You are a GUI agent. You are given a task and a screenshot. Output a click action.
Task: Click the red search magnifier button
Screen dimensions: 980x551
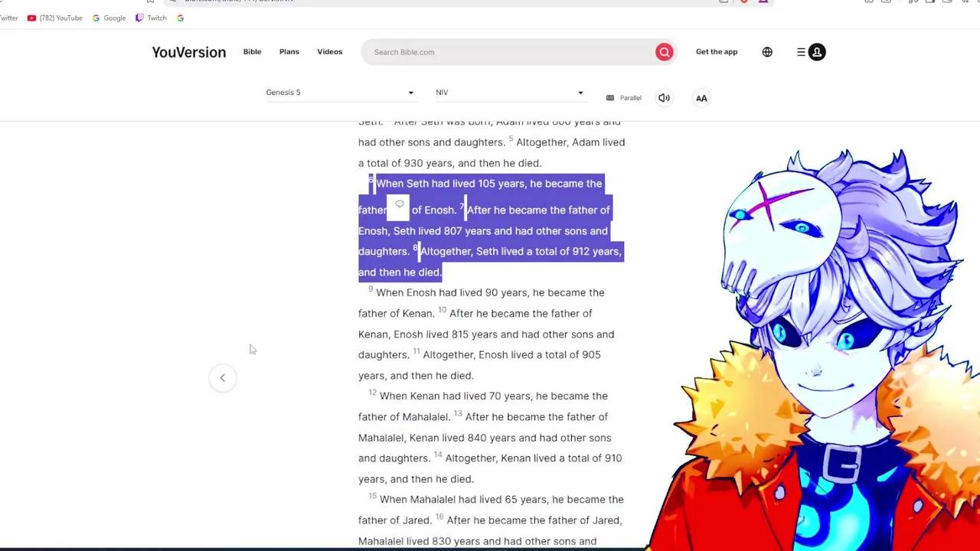[664, 52]
